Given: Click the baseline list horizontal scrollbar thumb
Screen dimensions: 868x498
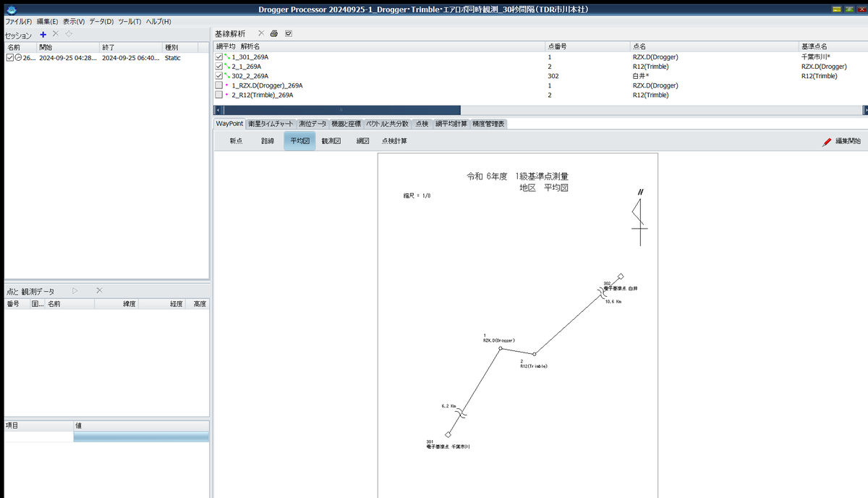Looking at the screenshot, I should 342,110.
